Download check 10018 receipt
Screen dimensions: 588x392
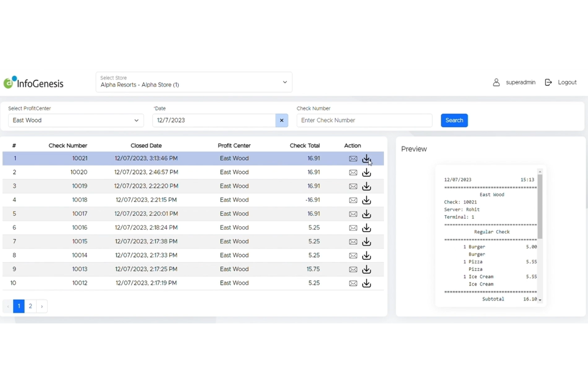[366, 201]
